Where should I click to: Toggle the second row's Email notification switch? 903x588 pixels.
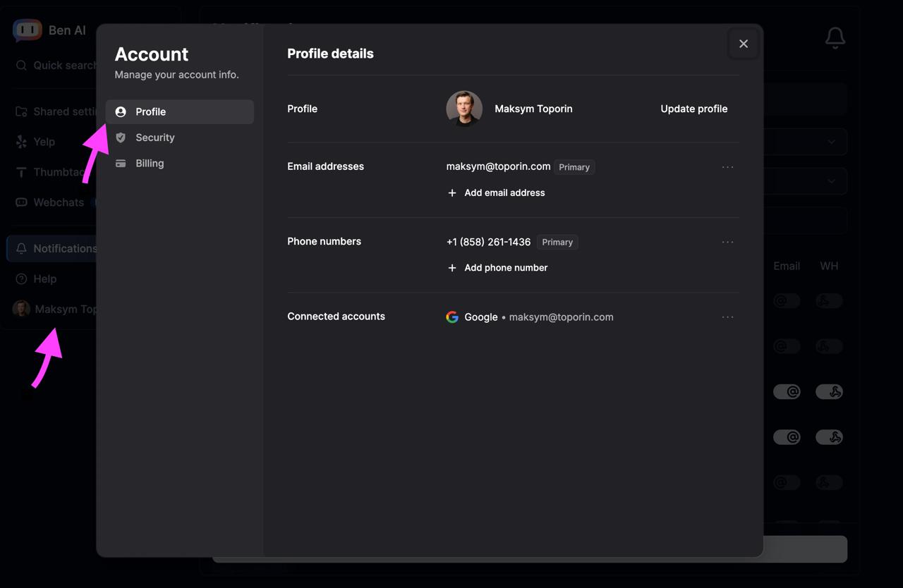coord(787,346)
